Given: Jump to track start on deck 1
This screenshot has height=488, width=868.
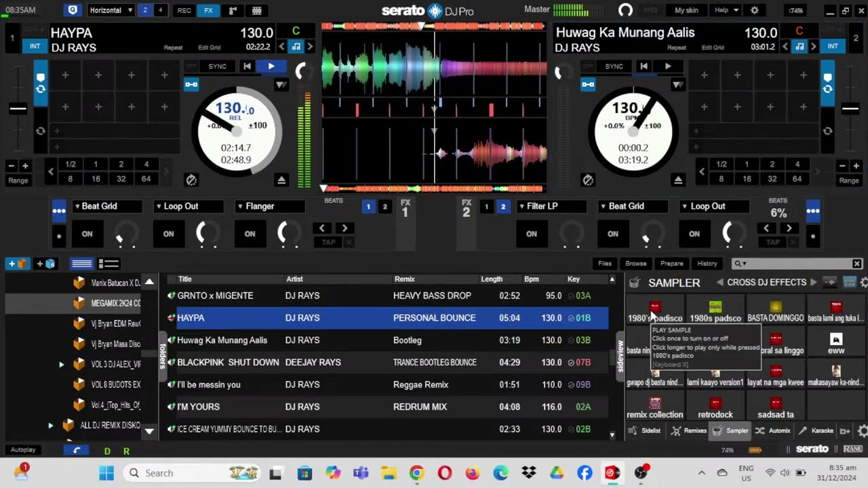Looking at the screenshot, I should pyautogui.click(x=248, y=66).
